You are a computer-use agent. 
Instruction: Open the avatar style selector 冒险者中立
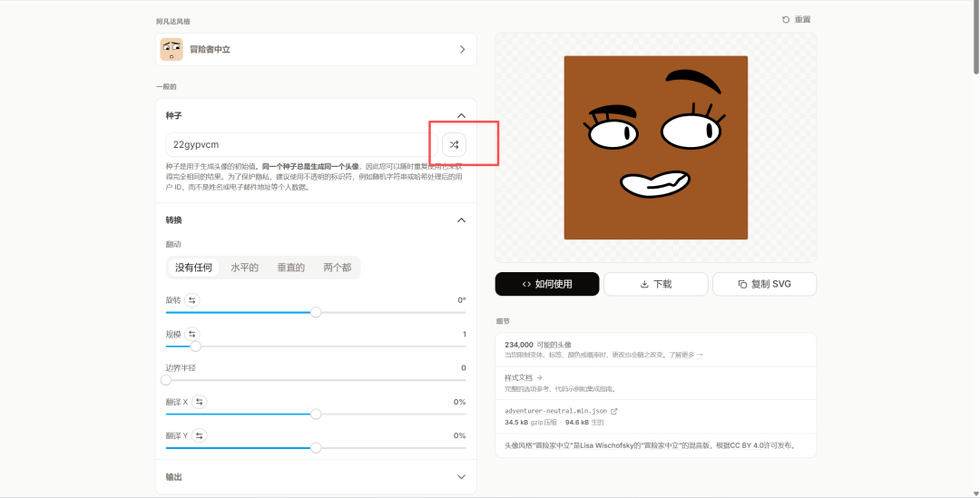tap(316, 49)
